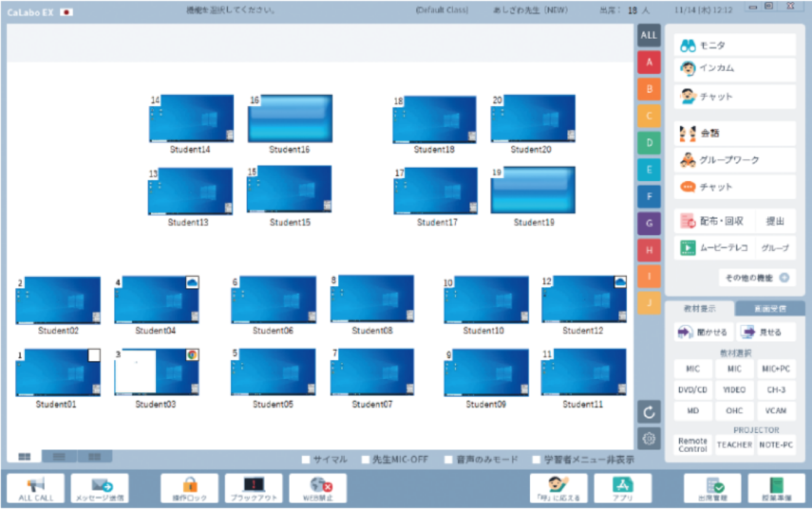Select the Student19 screen thumbnail
The height and width of the screenshot is (509, 812).
[533, 191]
